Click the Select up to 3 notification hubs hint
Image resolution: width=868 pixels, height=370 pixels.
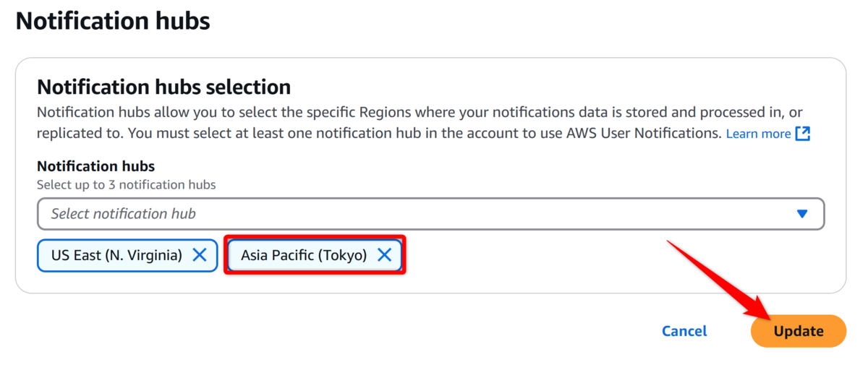[x=127, y=185]
